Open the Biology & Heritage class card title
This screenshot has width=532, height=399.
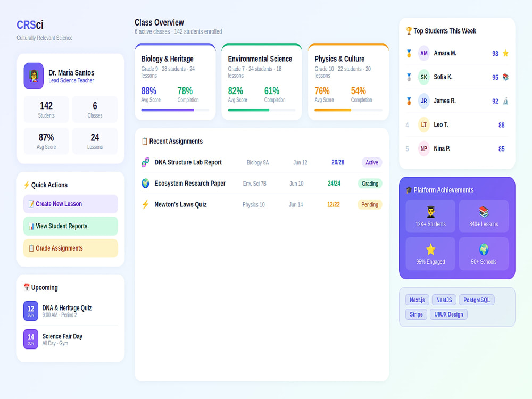pos(167,59)
